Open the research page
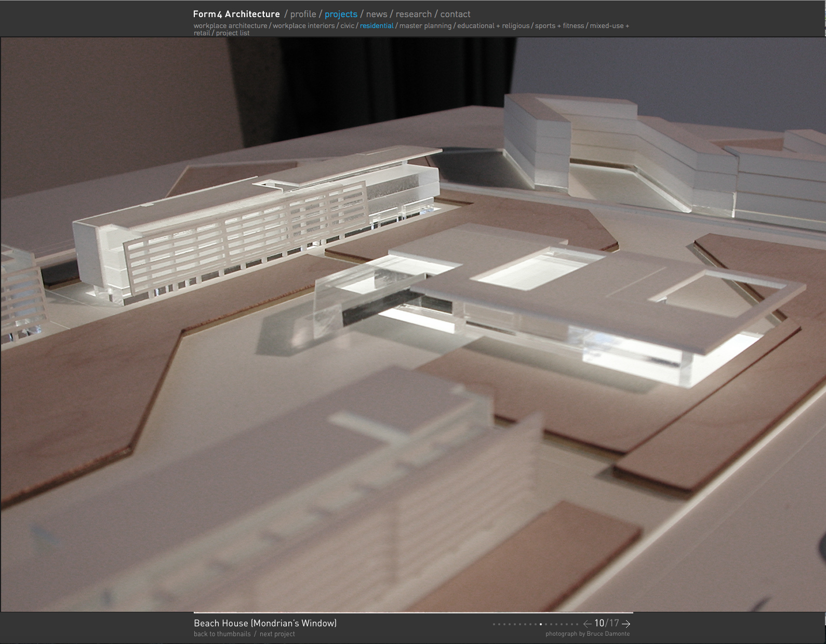 pyautogui.click(x=414, y=14)
